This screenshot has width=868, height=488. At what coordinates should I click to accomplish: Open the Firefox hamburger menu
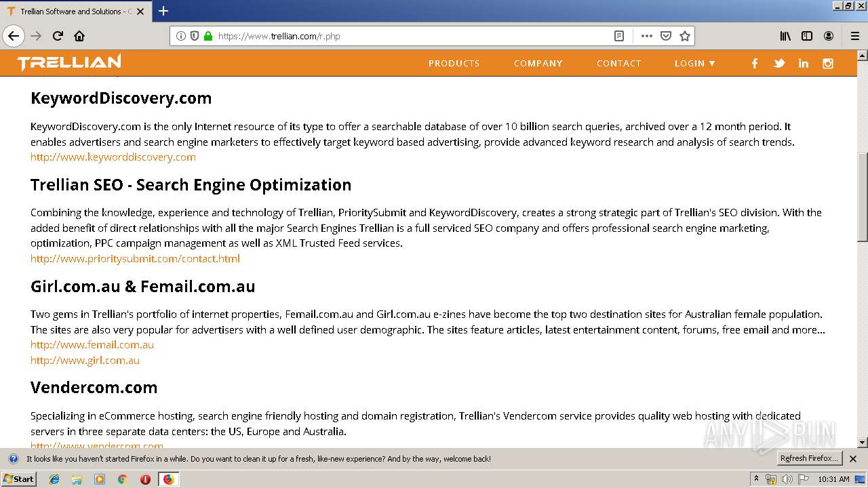pos(855,36)
